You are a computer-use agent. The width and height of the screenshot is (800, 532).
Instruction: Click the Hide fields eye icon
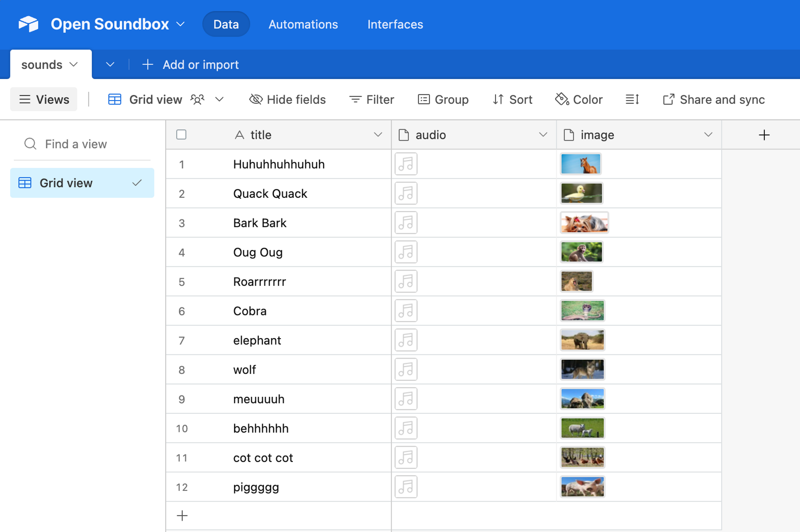255,99
